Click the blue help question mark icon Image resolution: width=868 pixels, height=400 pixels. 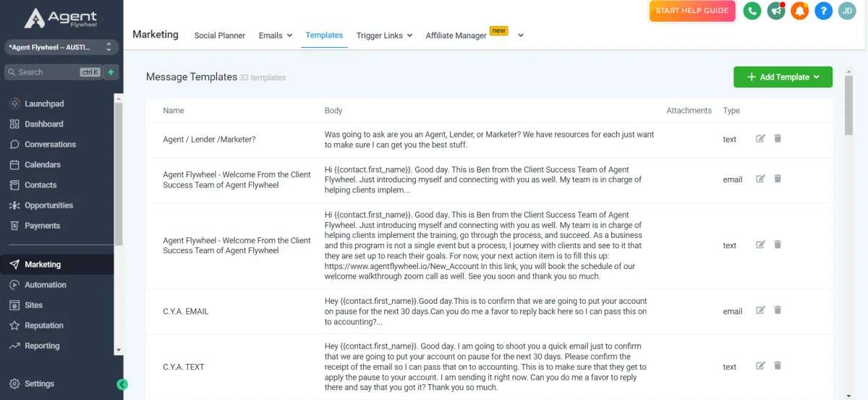coord(823,11)
